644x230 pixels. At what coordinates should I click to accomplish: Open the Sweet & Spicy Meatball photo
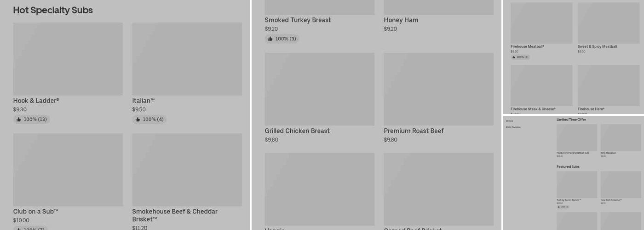pos(608,23)
